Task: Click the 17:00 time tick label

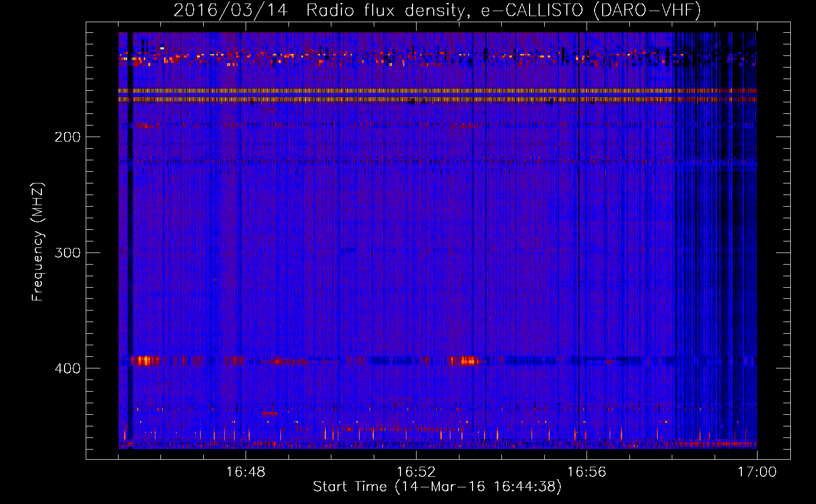Action: pos(757,472)
